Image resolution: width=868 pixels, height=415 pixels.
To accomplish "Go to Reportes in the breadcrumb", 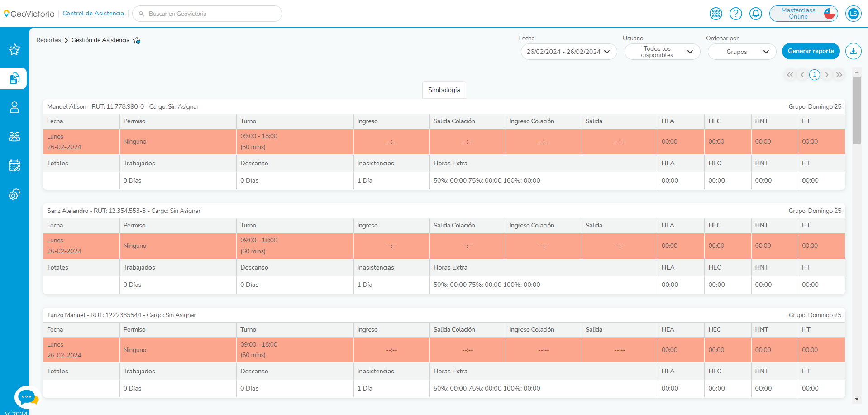I will (48, 40).
